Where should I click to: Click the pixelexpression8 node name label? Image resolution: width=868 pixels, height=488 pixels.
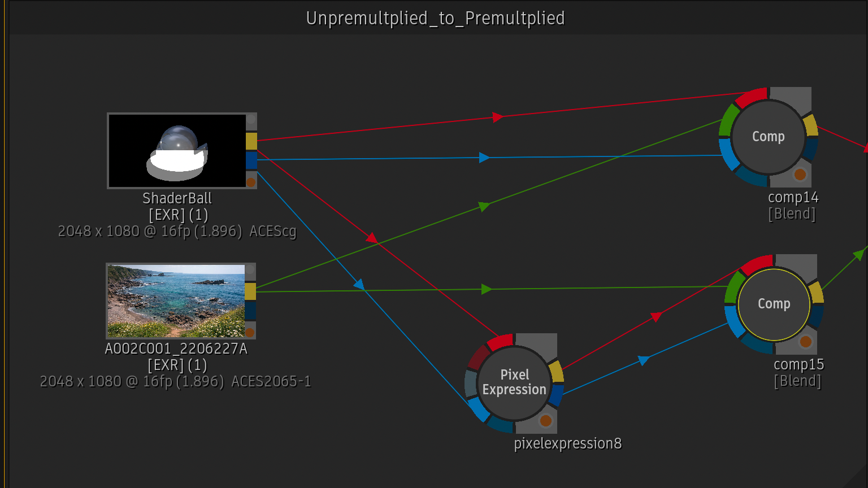coord(567,443)
